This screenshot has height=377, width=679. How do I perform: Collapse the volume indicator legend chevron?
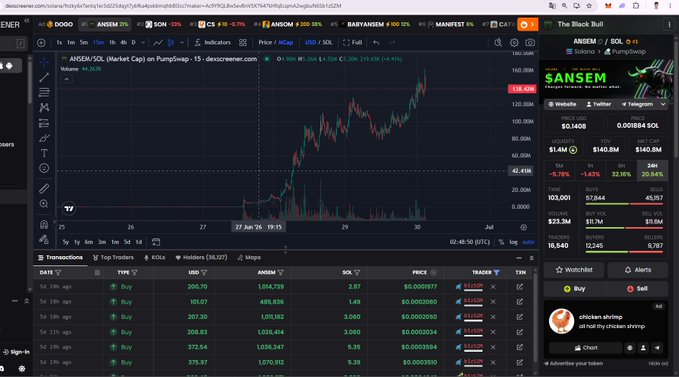(67, 79)
